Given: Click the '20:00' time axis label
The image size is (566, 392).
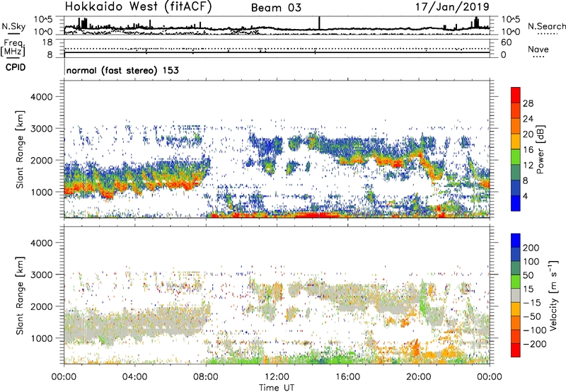Looking at the screenshot, I should (x=419, y=377).
